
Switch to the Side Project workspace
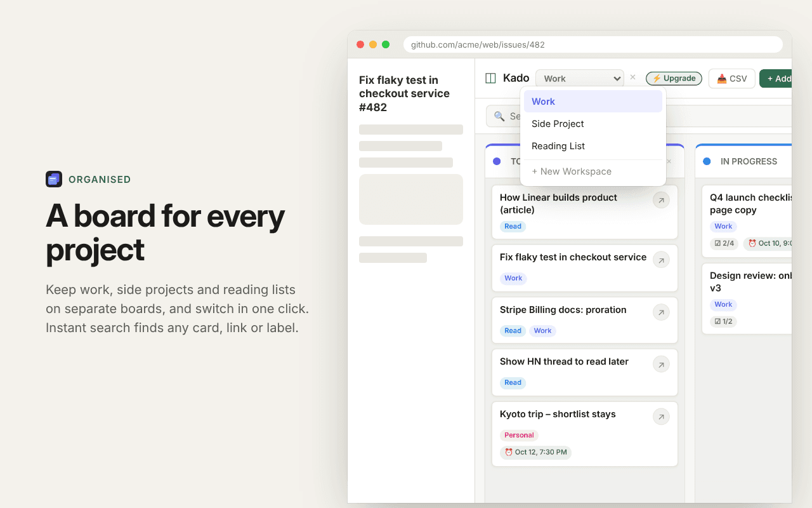593,124
